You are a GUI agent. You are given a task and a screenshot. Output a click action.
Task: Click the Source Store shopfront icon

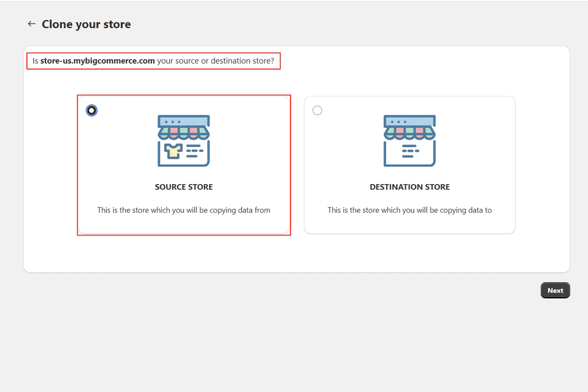[184, 140]
